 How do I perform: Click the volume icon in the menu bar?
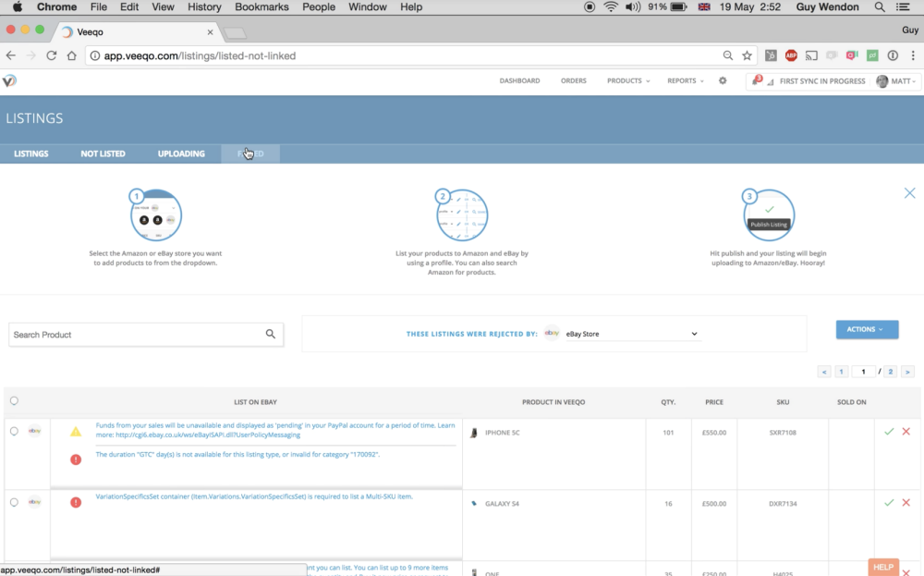(x=633, y=7)
